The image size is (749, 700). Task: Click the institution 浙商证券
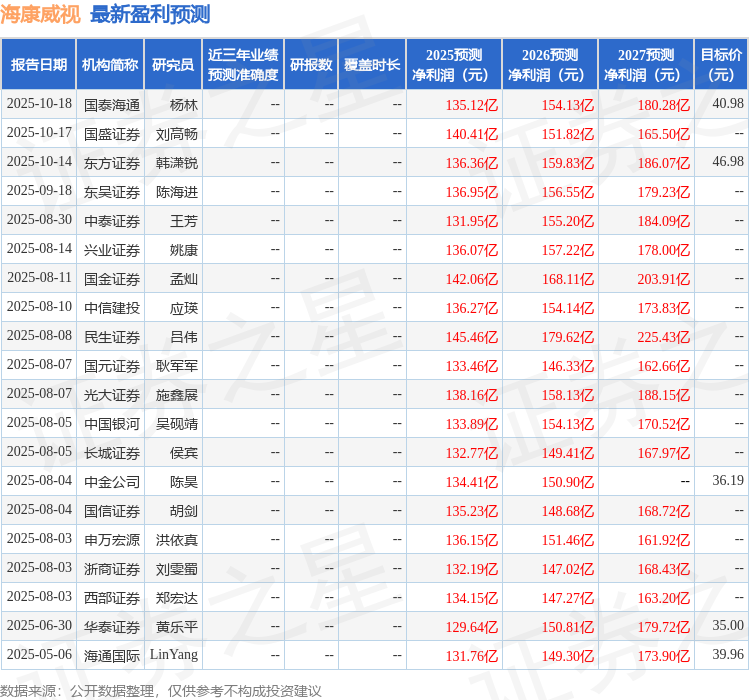click(112, 569)
